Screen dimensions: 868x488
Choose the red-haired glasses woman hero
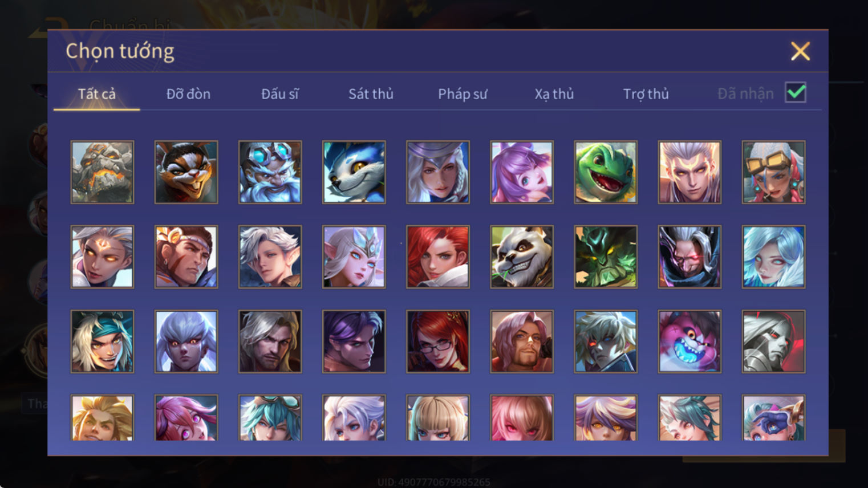pos(438,341)
